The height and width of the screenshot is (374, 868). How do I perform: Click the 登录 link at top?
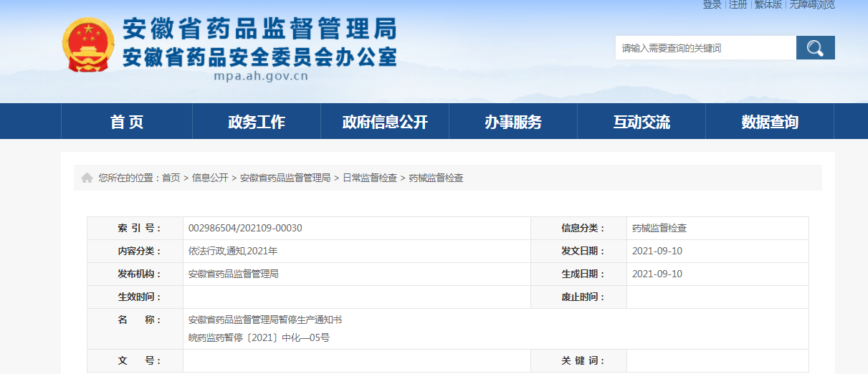(x=712, y=4)
